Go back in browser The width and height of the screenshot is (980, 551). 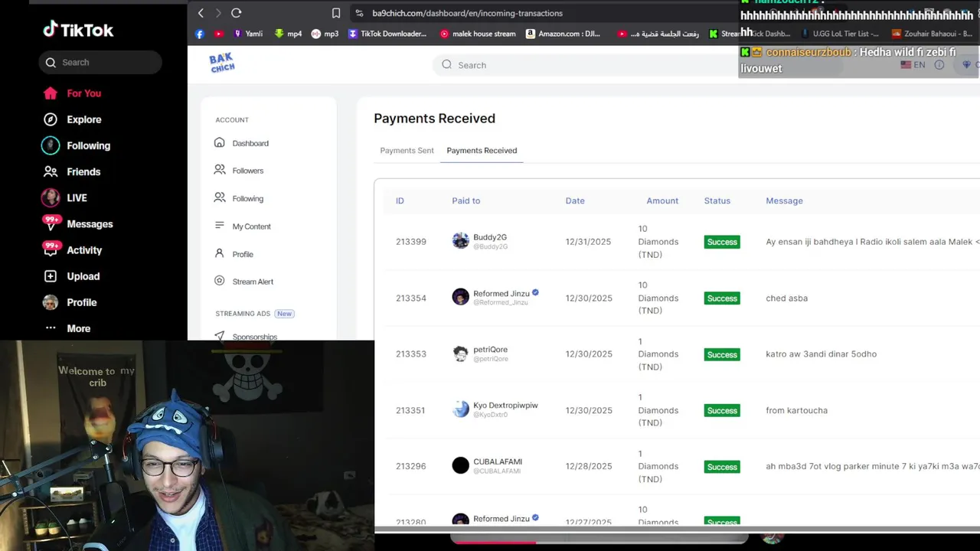coord(201,13)
